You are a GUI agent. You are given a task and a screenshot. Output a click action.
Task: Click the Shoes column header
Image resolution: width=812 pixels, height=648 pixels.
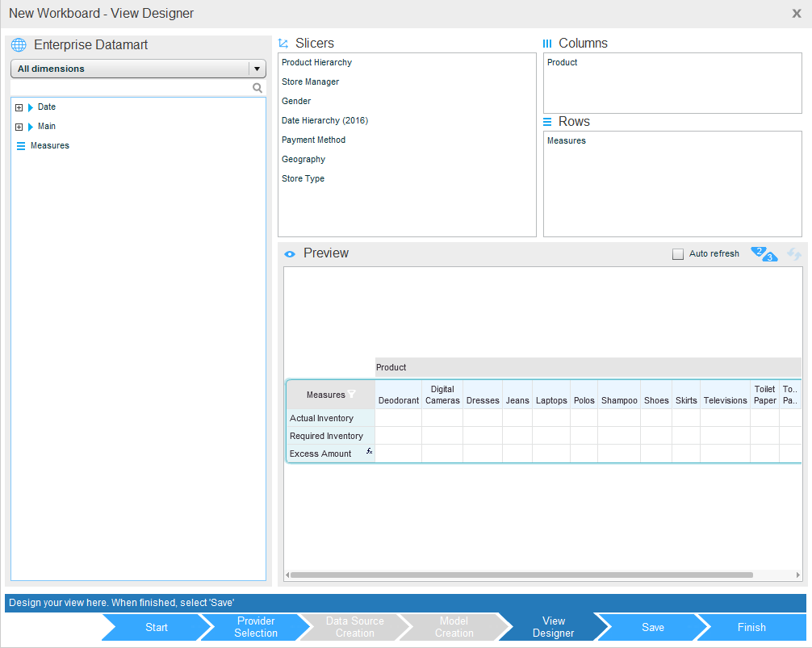pyautogui.click(x=656, y=395)
